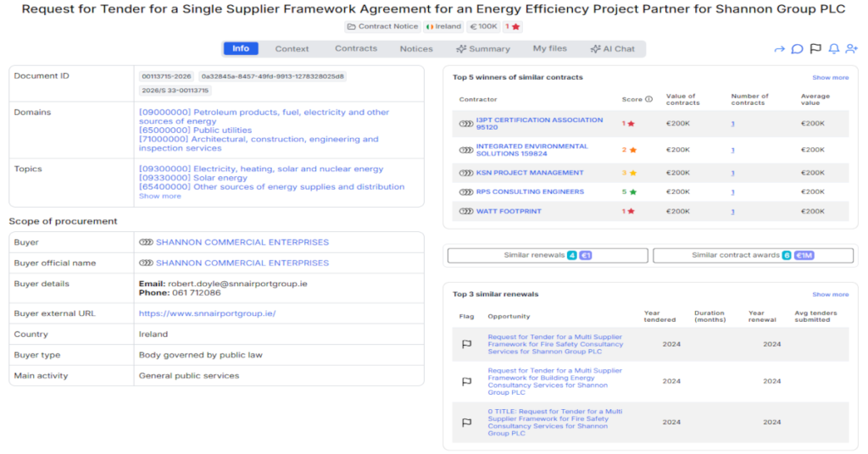Click the notification bell icon

(834, 49)
